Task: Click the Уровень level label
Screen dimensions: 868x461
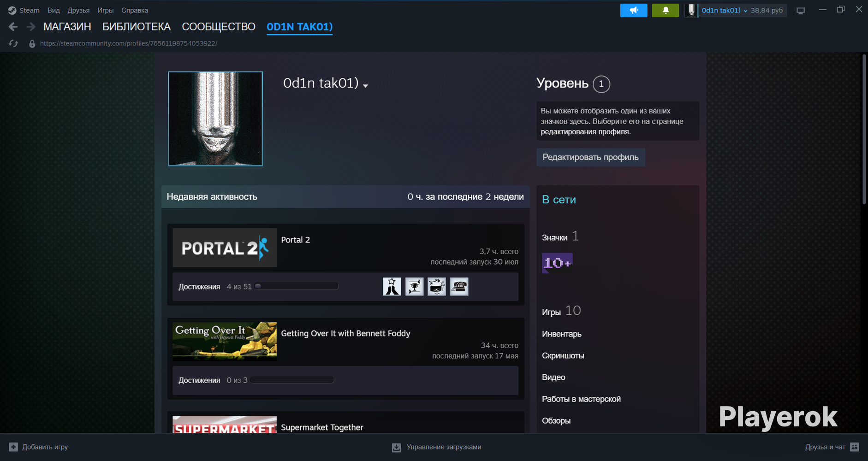Action: point(562,83)
